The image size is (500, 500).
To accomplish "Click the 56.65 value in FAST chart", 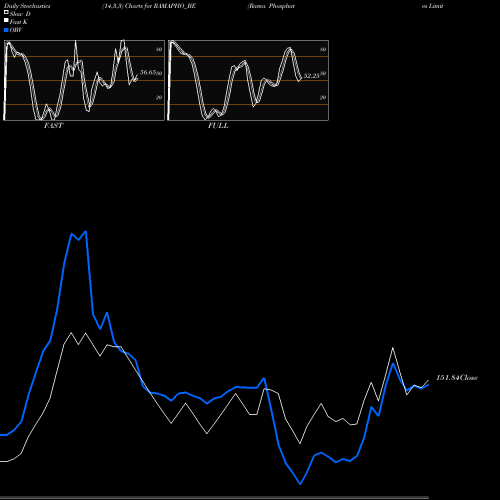I will click(148, 72).
